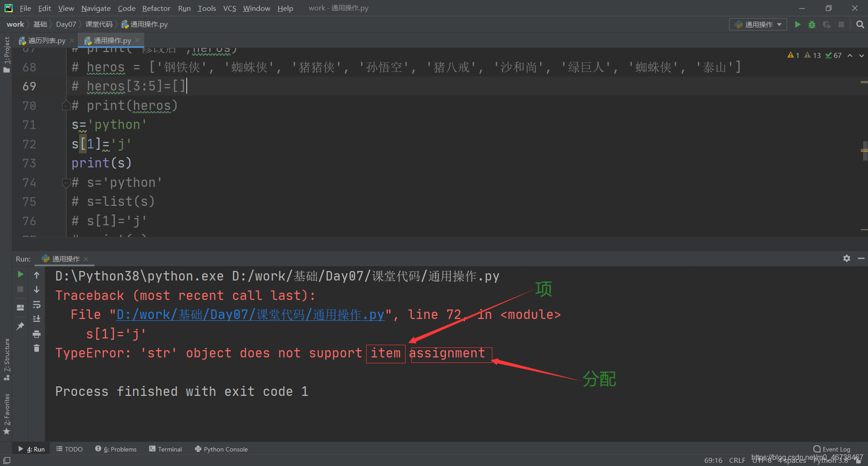Viewport: 868px width, 466px height.
Task: Close the 通用操作.py editor tab
Action: pyautogui.click(x=137, y=40)
